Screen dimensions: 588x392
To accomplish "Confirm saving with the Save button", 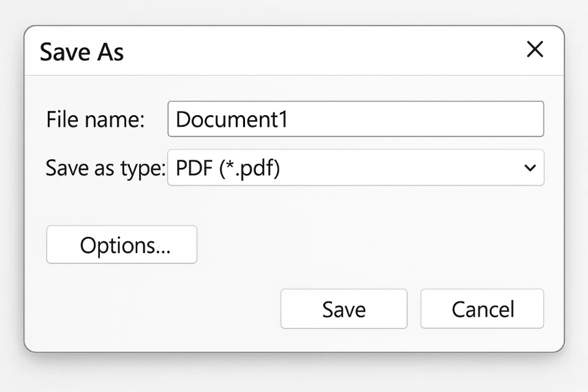I will [344, 309].
